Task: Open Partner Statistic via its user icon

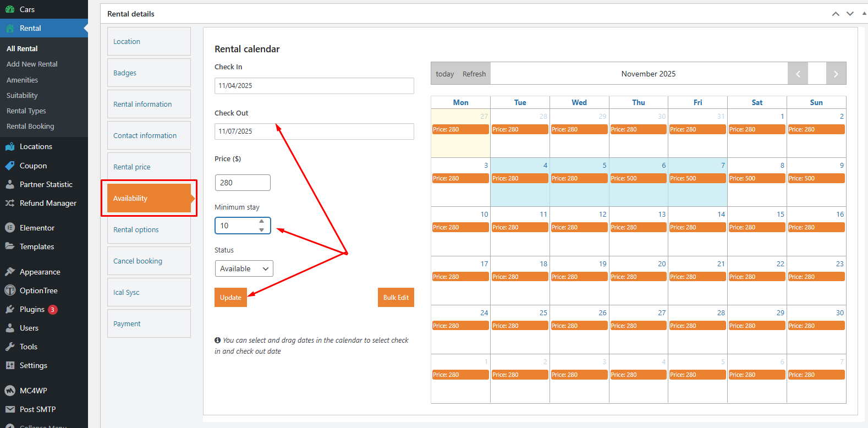Action: [10, 184]
